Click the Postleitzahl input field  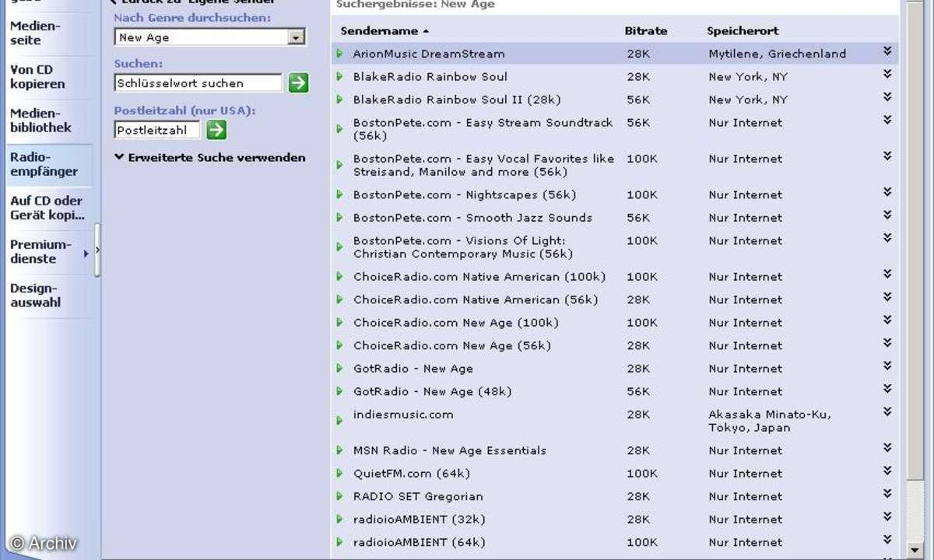[156, 130]
